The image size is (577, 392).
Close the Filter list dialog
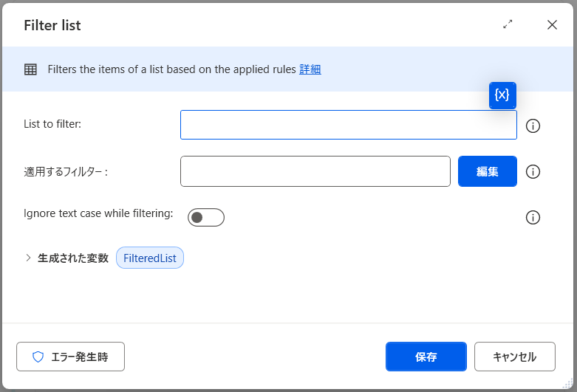(552, 24)
